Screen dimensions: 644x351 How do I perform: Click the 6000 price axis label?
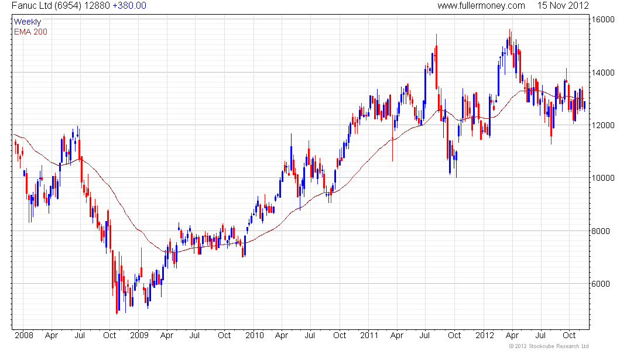601,284
